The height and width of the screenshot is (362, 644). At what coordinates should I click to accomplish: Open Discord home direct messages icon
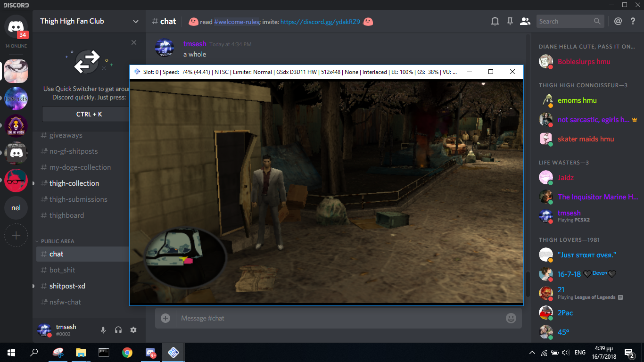[16, 26]
